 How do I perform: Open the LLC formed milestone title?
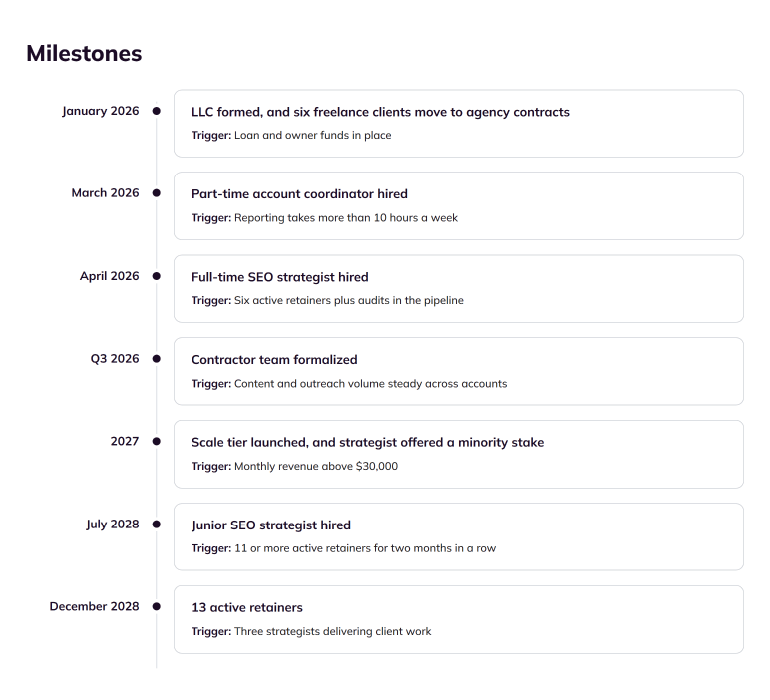pyautogui.click(x=380, y=112)
